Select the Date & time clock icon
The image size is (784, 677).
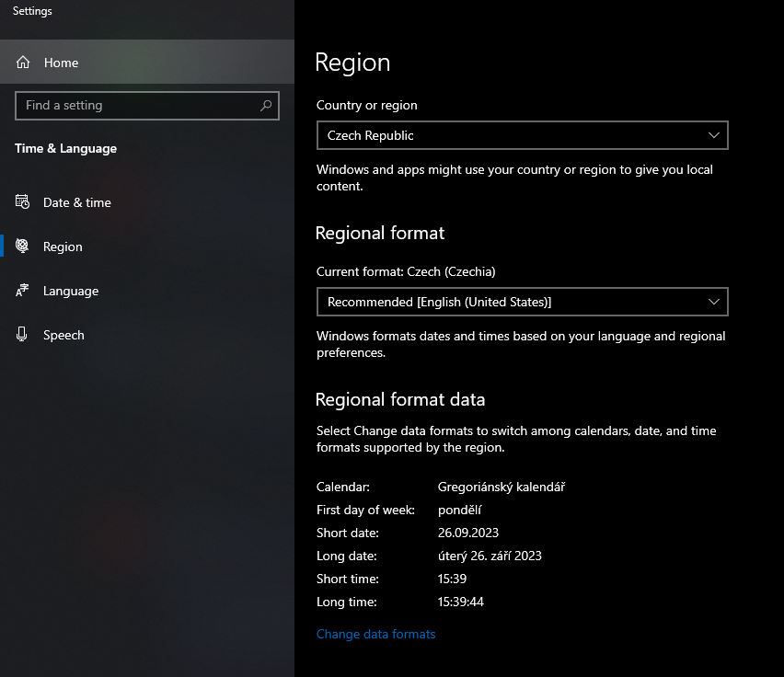(21, 202)
